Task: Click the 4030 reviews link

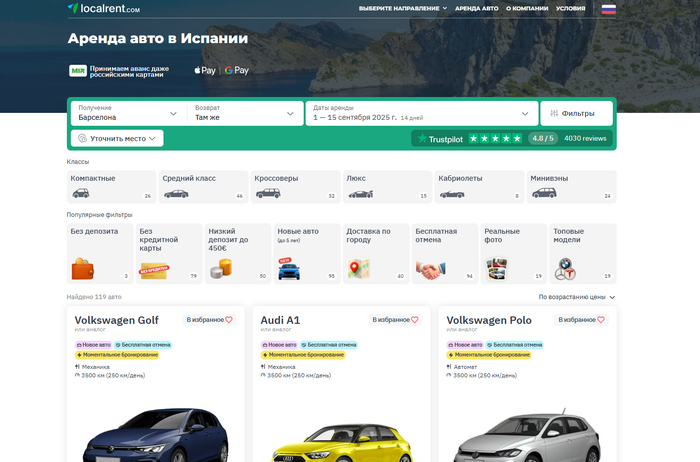Action: pyautogui.click(x=585, y=138)
